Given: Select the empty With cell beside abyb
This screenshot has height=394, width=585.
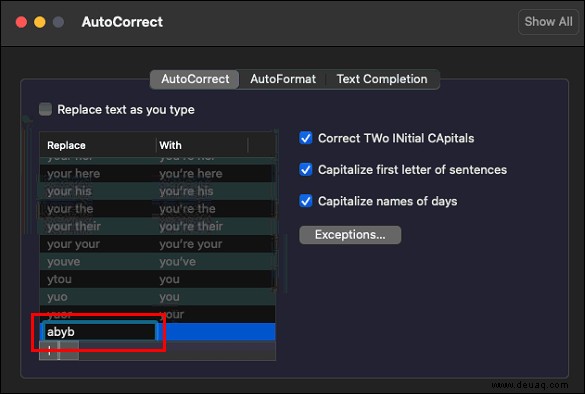Looking at the screenshot, I should pyautogui.click(x=217, y=332).
